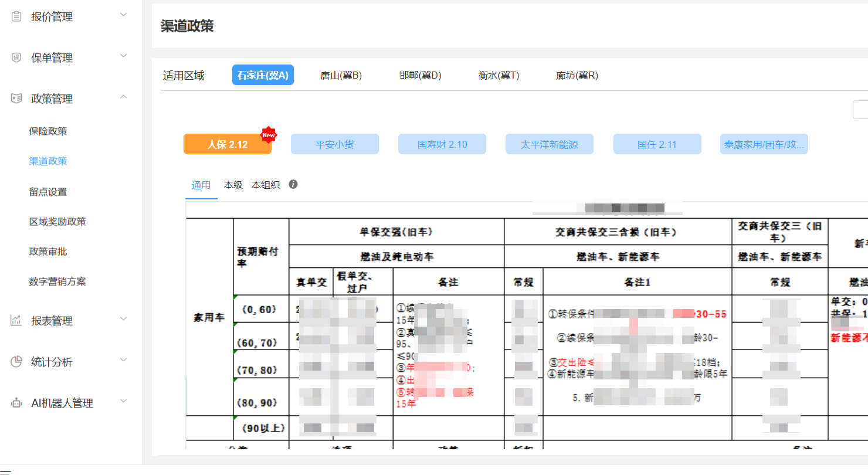Open the 留点设置 submenu item
This screenshot has width=868, height=475.
pyautogui.click(x=48, y=192)
